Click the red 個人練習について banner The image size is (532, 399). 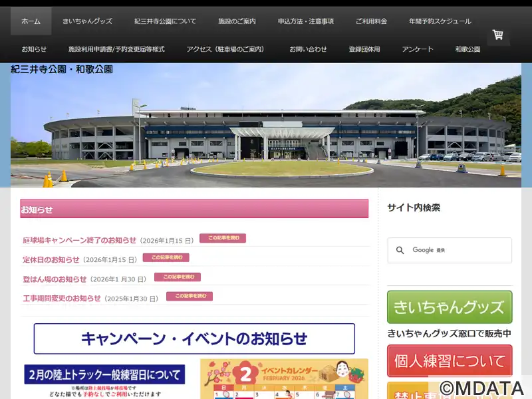(x=450, y=361)
